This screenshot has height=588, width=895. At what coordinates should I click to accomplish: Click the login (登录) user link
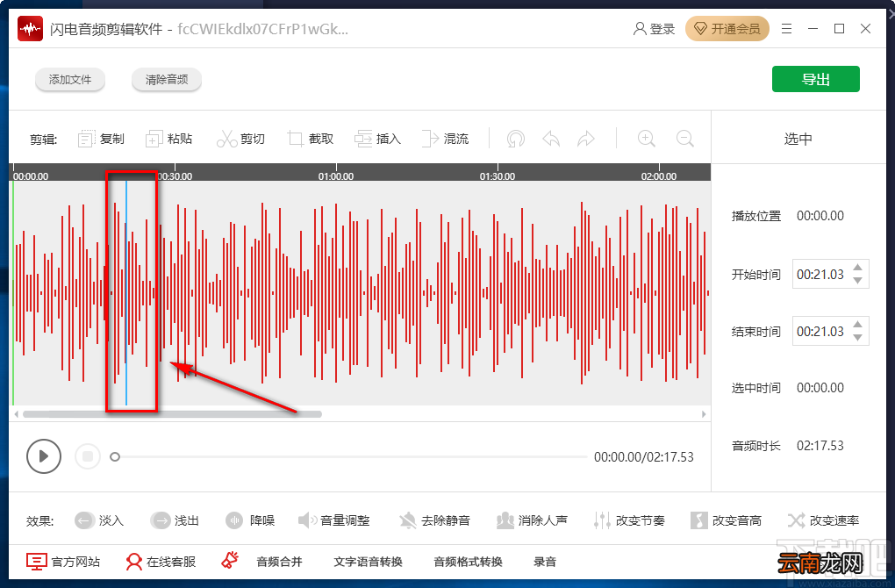coord(654,29)
